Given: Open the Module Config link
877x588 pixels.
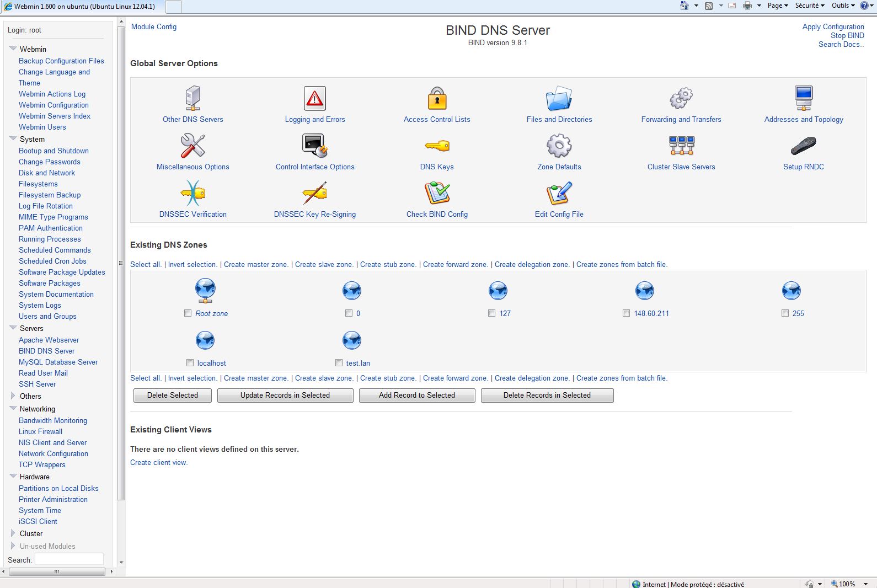Looking at the screenshot, I should pyautogui.click(x=154, y=26).
